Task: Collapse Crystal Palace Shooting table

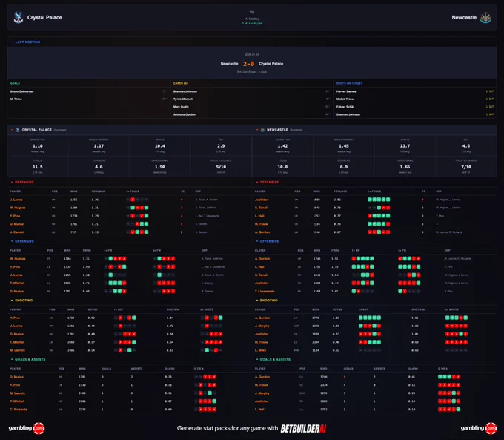Action: point(12,301)
